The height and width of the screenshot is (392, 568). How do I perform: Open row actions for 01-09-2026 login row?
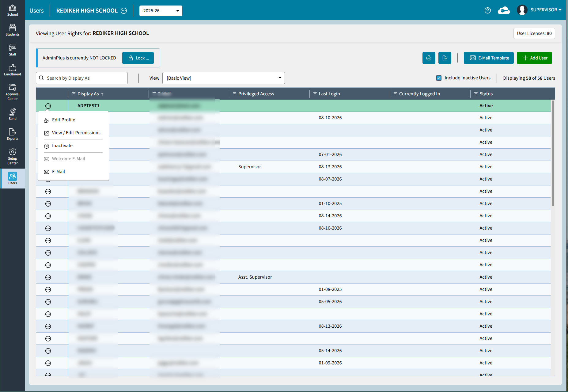[x=48, y=363]
